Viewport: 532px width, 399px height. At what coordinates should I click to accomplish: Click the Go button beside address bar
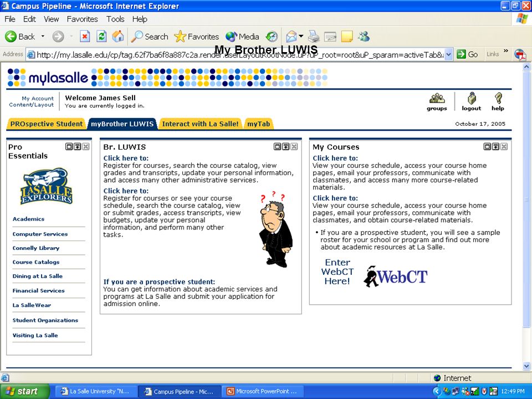point(467,54)
